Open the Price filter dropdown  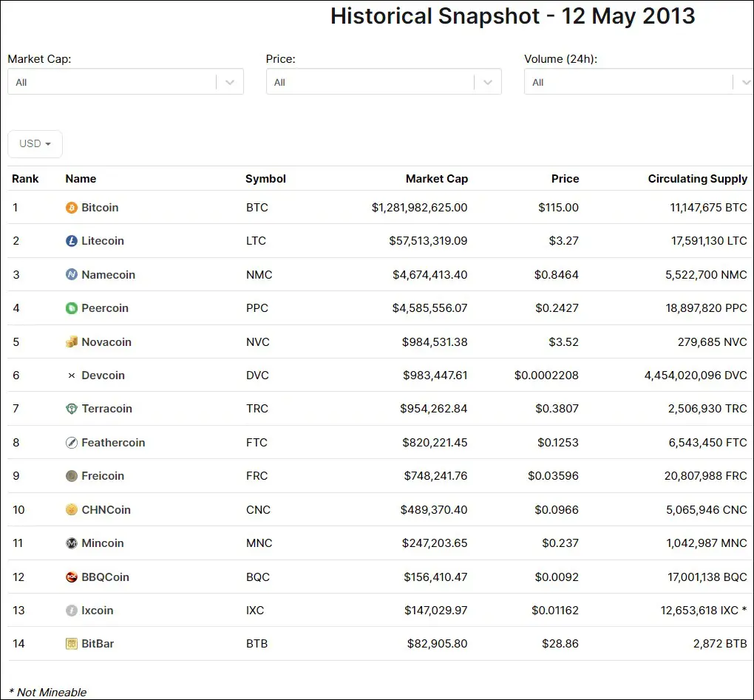[384, 82]
